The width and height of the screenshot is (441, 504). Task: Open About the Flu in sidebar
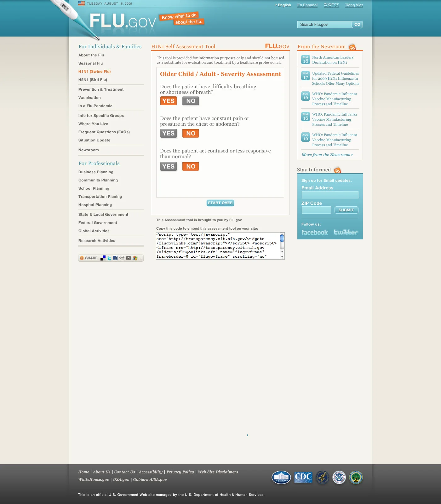pyautogui.click(x=91, y=55)
